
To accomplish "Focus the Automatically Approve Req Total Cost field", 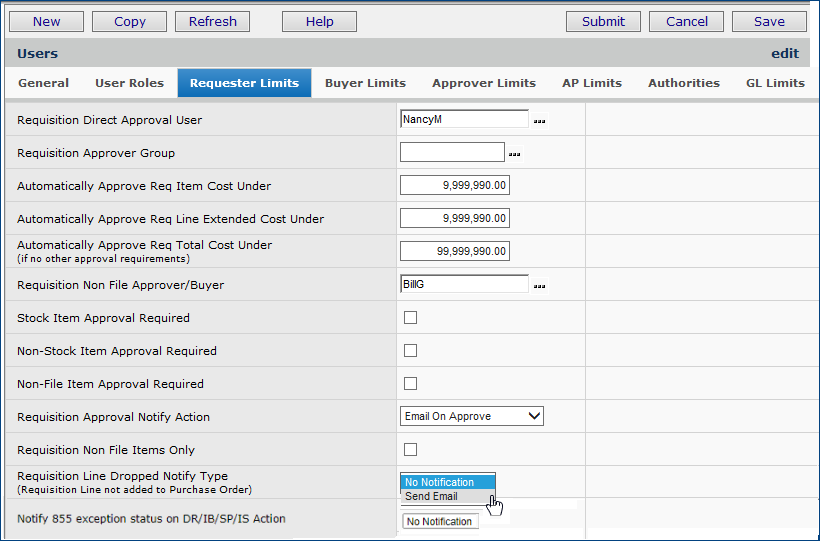I will tap(454, 251).
